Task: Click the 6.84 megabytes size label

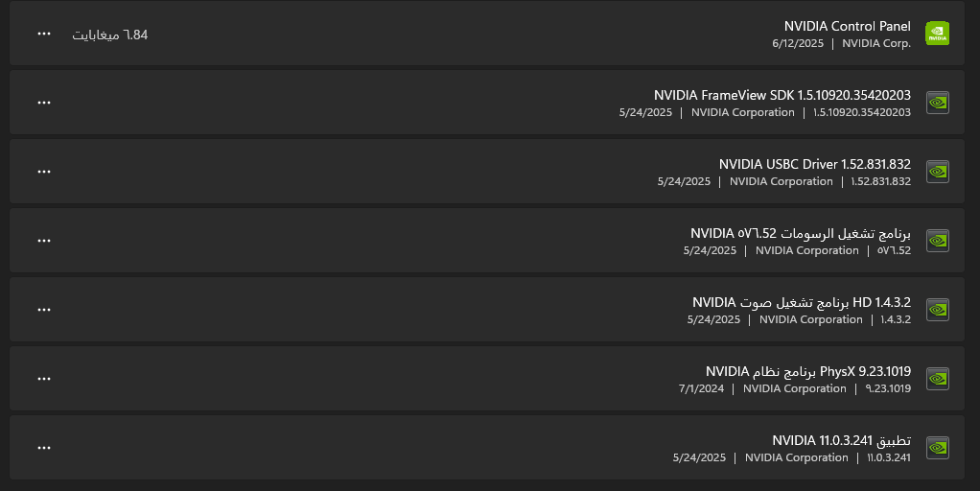Action: [x=110, y=35]
